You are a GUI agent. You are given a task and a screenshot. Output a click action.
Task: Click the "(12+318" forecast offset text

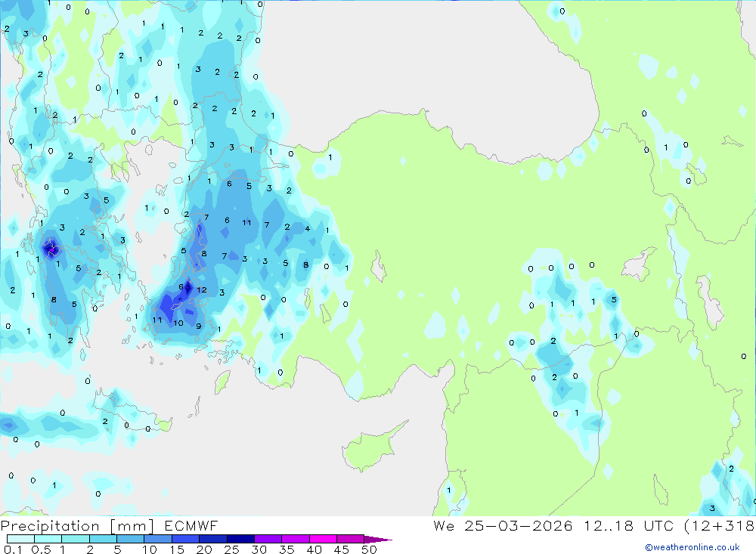(x=720, y=525)
